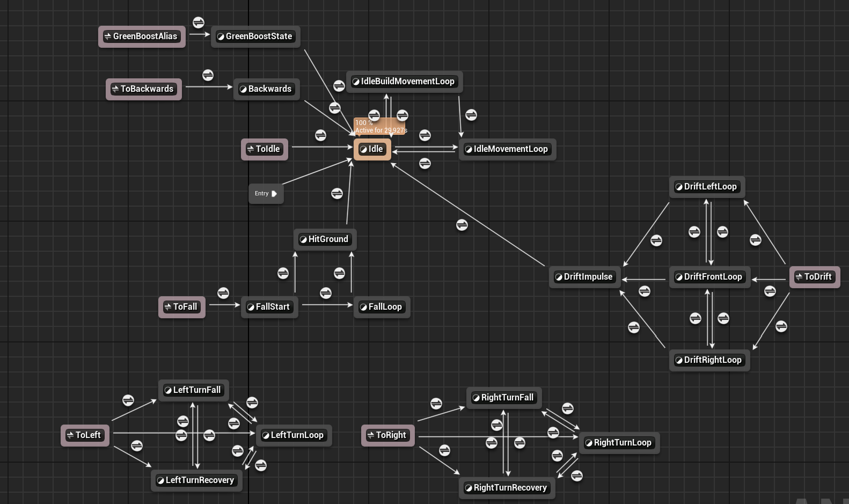This screenshot has width=849, height=504.
Task: Select the DriftImpulse to Idle transition icon
Action: tap(462, 225)
